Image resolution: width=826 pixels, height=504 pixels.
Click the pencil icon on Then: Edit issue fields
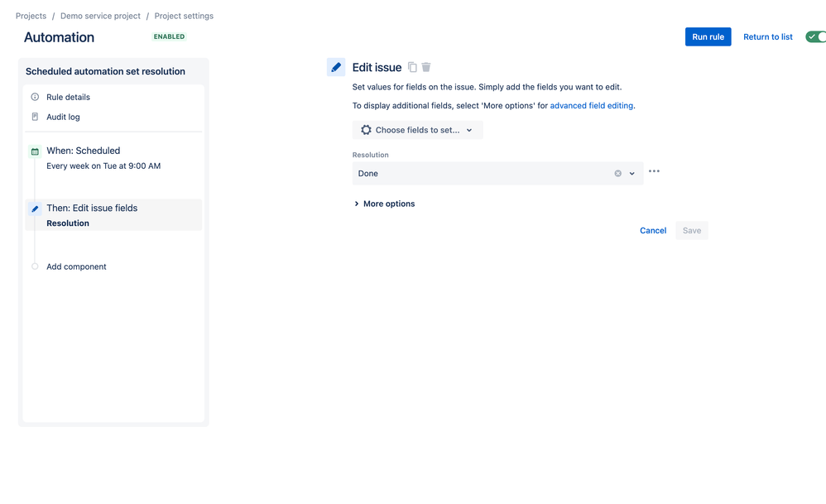point(35,209)
